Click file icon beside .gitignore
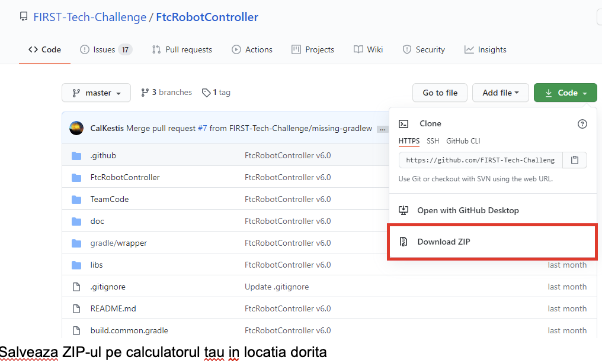 77,287
